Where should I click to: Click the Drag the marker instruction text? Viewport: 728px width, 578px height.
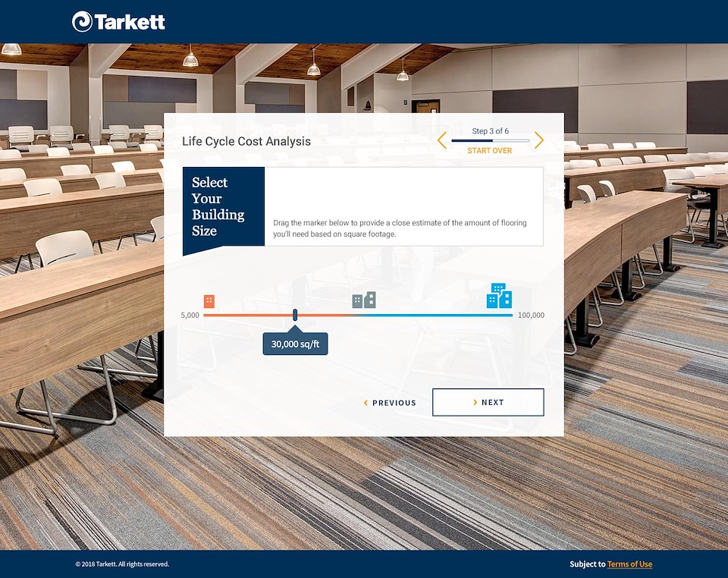(x=400, y=228)
